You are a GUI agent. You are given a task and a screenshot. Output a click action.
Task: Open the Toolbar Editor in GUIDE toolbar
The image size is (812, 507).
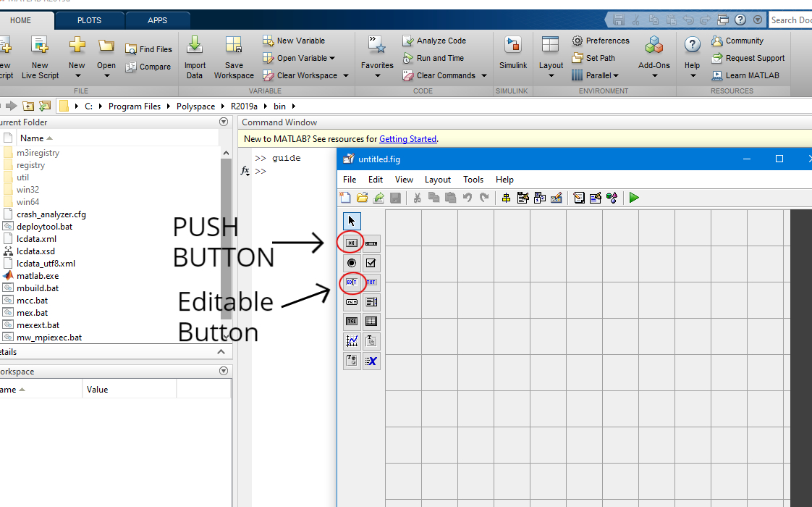coord(557,198)
